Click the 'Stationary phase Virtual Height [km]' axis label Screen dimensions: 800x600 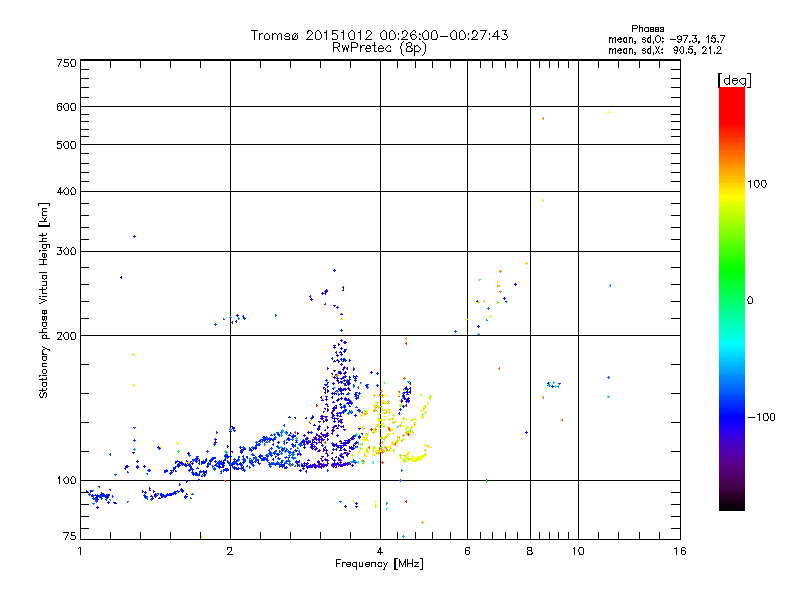44,300
